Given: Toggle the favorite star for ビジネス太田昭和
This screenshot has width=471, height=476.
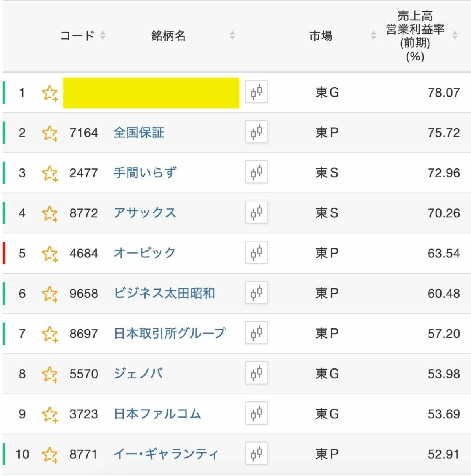Looking at the screenshot, I should 50,293.
